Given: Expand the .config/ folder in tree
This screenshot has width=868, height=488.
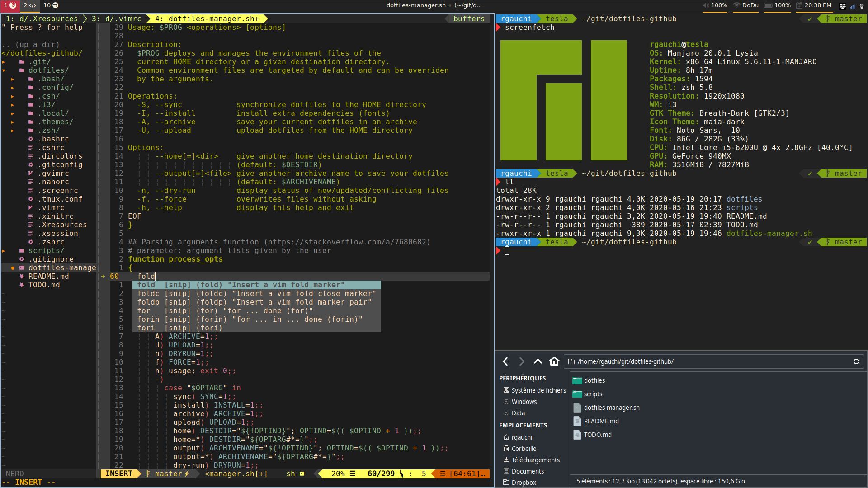Looking at the screenshot, I should pos(55,88).
